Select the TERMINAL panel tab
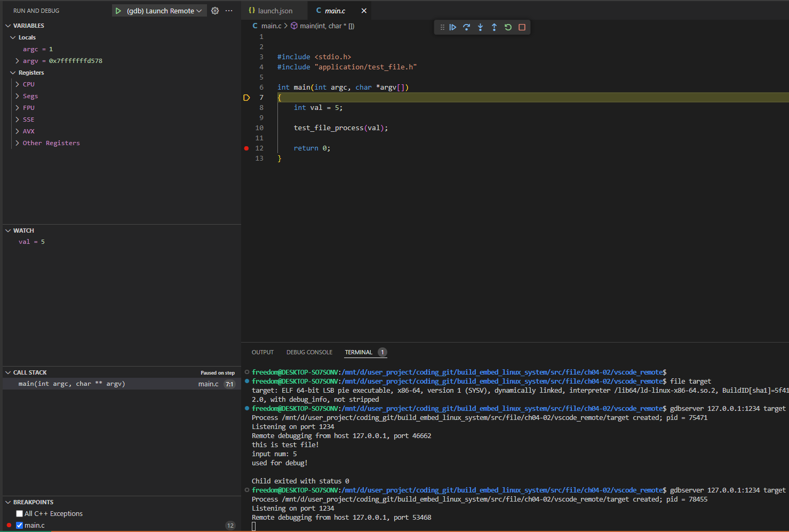This screenshot has width=789, height=532. tap(358, 352)
